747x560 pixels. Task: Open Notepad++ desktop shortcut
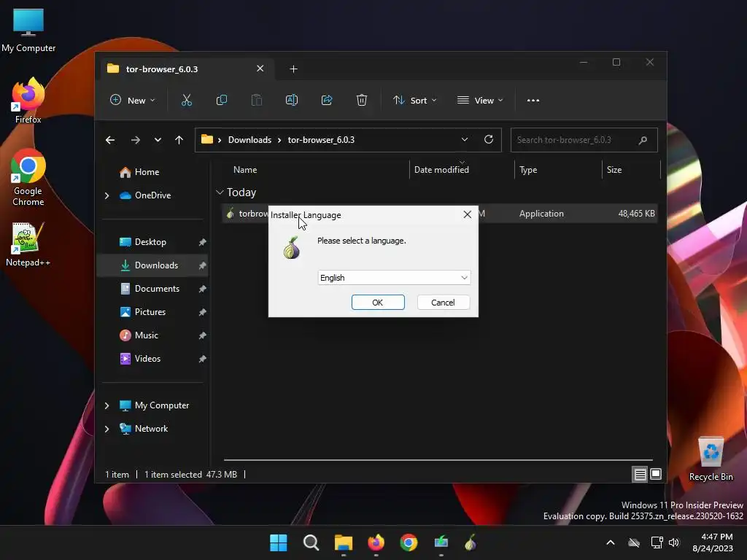click(x=28, y=244)
